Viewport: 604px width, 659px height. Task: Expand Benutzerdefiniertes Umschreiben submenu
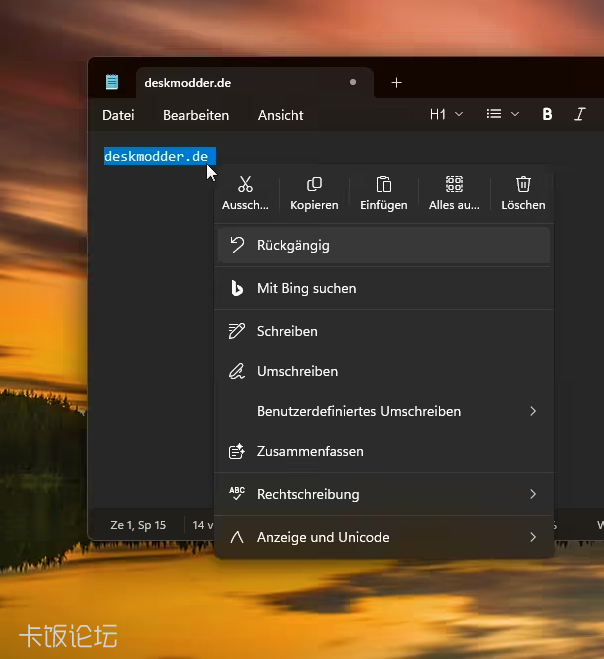click(384, 411)
